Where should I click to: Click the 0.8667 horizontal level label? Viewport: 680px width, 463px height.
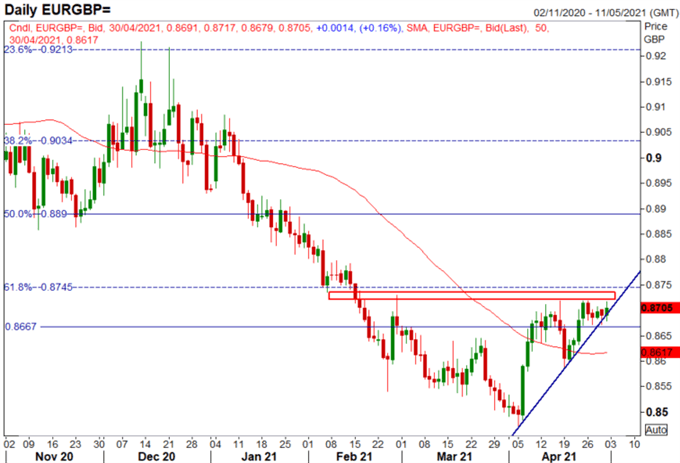point(21,326)
